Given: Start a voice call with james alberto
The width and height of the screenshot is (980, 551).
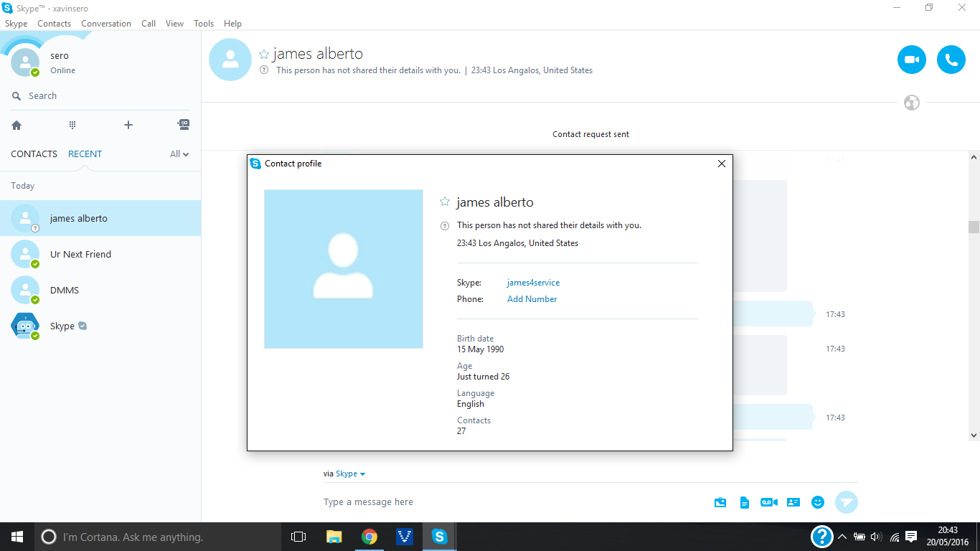Looking at the screenshot, I should click(951, 60).
